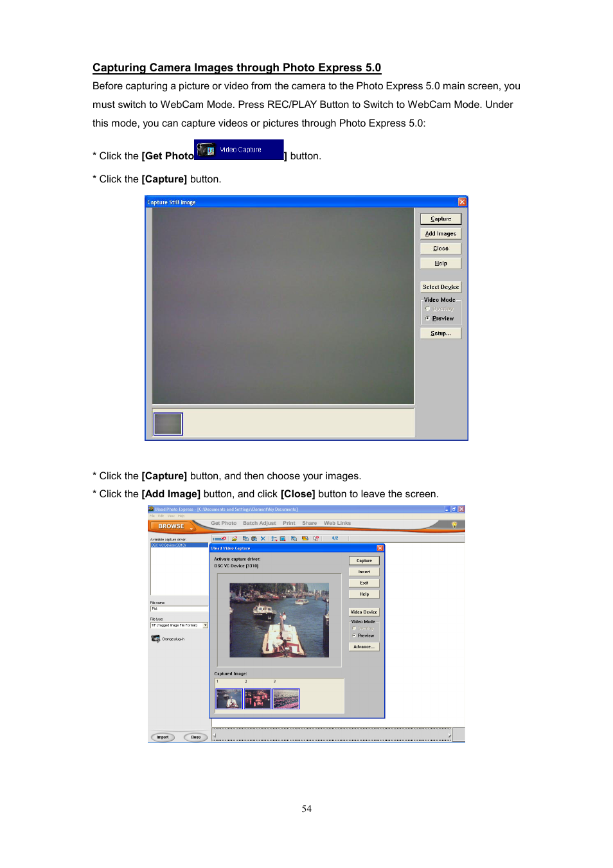613x868 pixels.
Task: Open the Share tab
Action: coord(310,523)
